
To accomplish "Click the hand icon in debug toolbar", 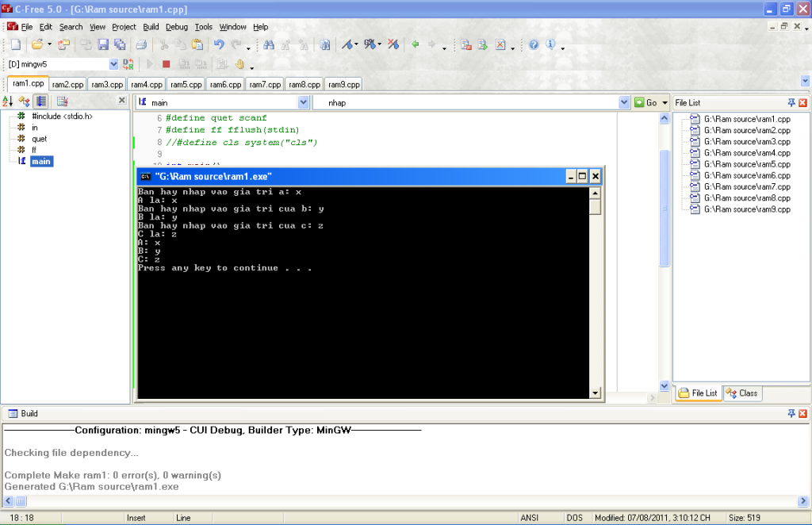I will pos(239,64).
